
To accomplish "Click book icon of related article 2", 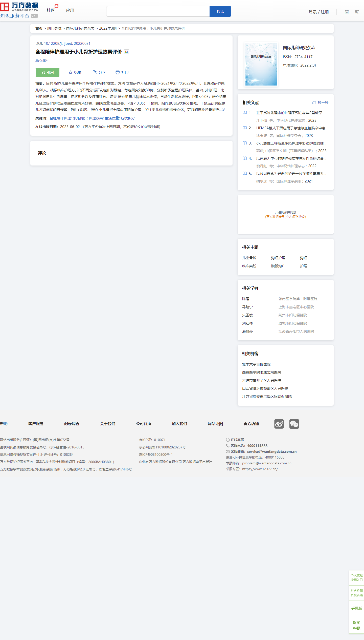I will [245, 128].
